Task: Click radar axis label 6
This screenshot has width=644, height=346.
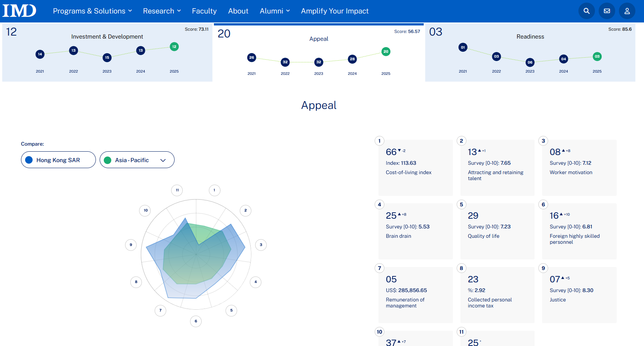Action: 196,321
